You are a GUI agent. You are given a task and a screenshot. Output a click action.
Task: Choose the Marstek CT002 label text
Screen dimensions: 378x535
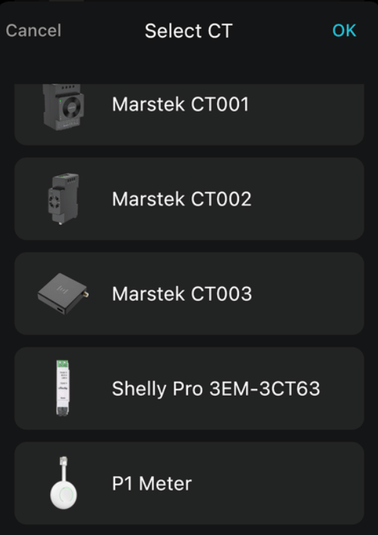(181, 199)
